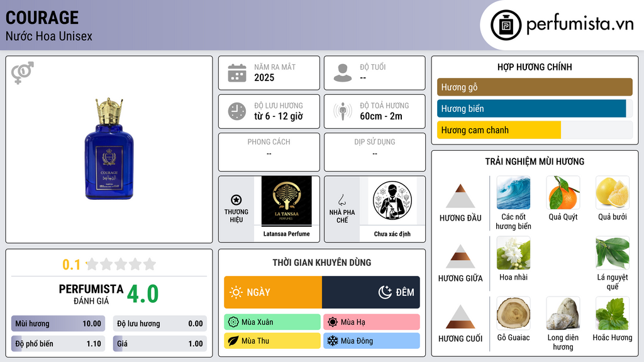Viewport: 644px width, 362px height.
Task: Click the person icon beside Độ tuổi
Action: click(343, 73)
